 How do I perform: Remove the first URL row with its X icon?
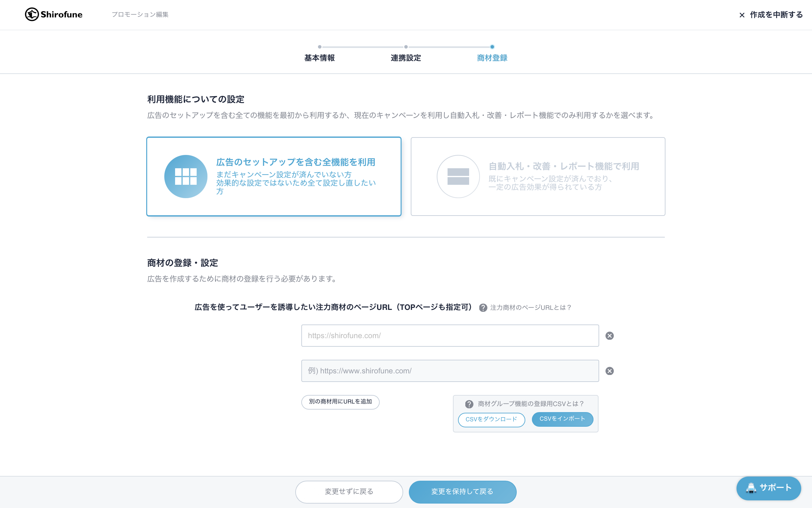tap(609, 336)
